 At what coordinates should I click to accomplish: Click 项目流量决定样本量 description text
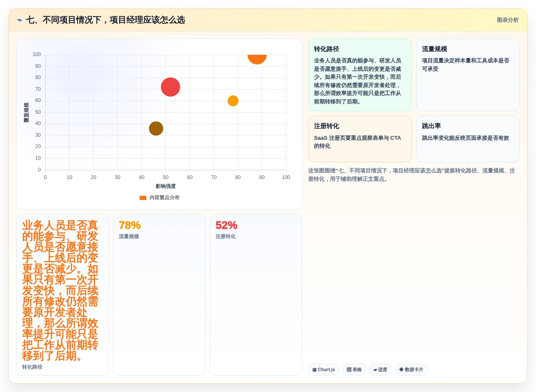[466, 65]
